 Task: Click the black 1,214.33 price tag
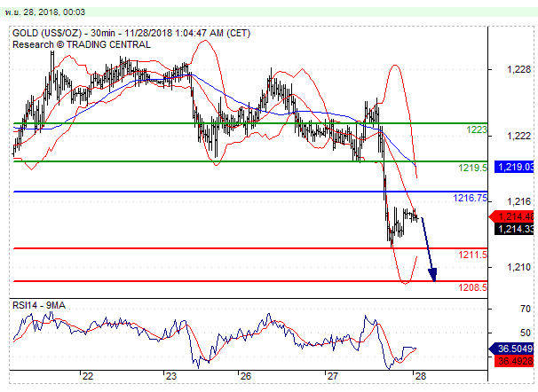(x=514, y=229)
